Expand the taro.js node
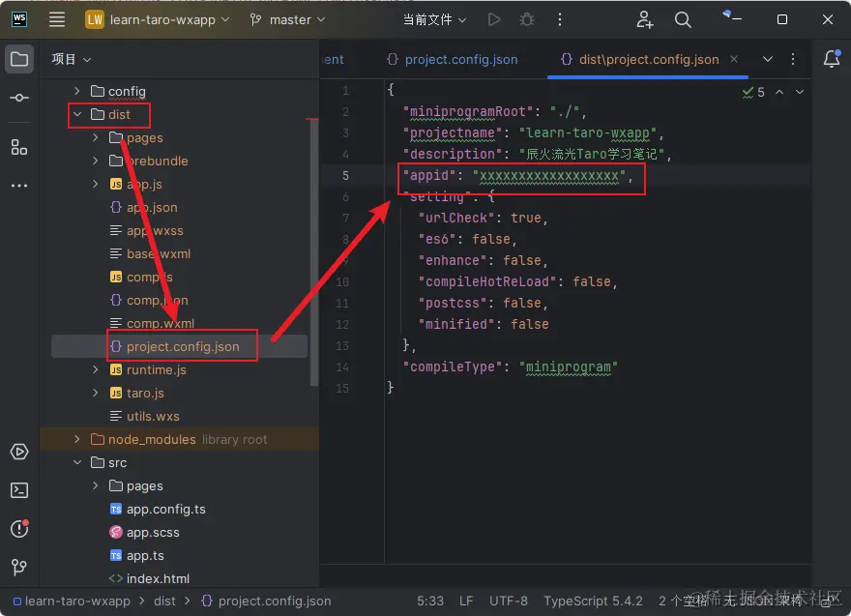 96,393
